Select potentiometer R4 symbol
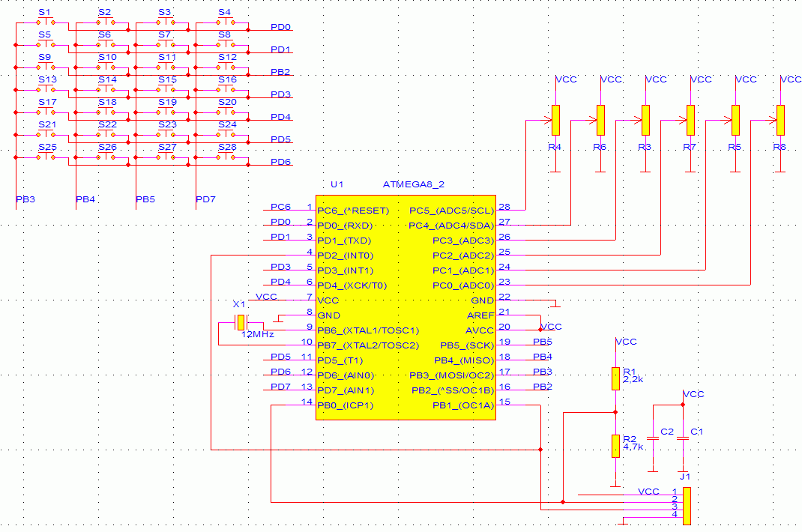Image resolution: width=802 pixels, height=532 pixels. (x=555, y=120)
